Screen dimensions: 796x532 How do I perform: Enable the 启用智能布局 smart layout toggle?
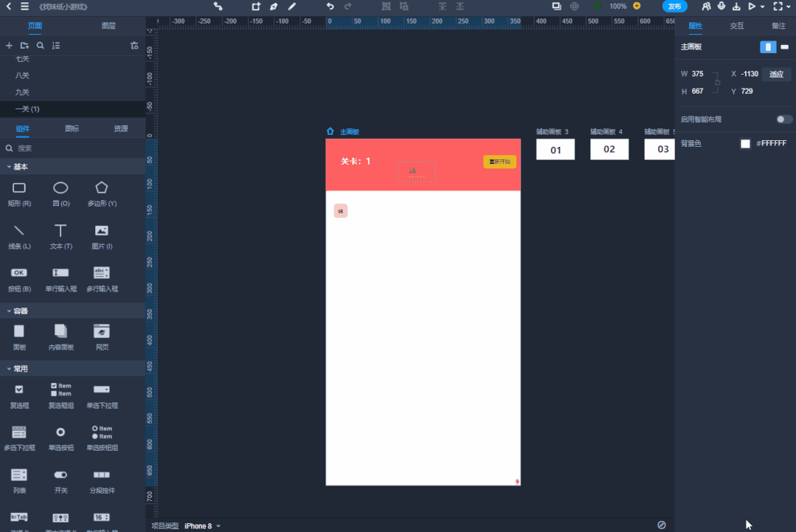click(x=783, y=120)
